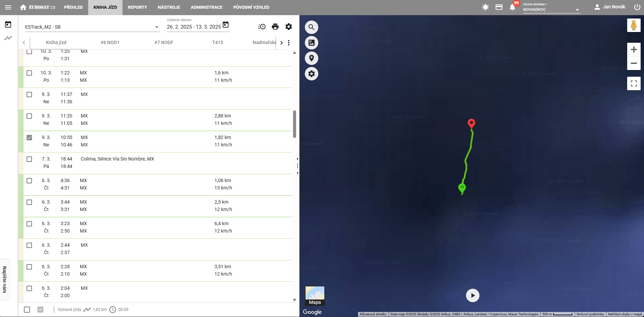
Task: Click the print icon in logbook toolbar
Action: tap(275, 27)
